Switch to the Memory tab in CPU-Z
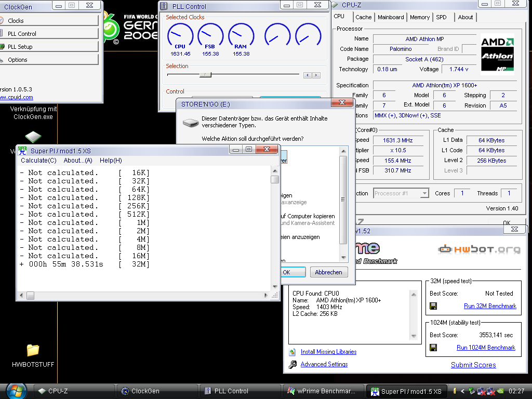 419,17
